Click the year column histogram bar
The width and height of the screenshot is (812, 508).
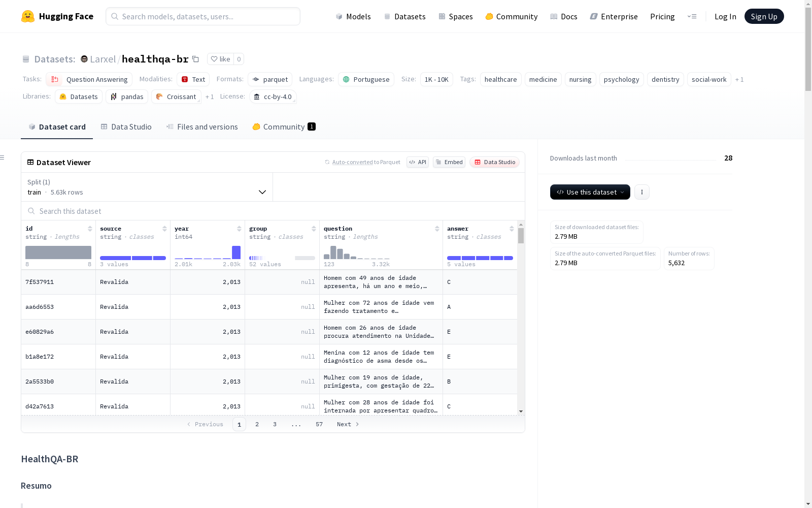coord(236,252)
